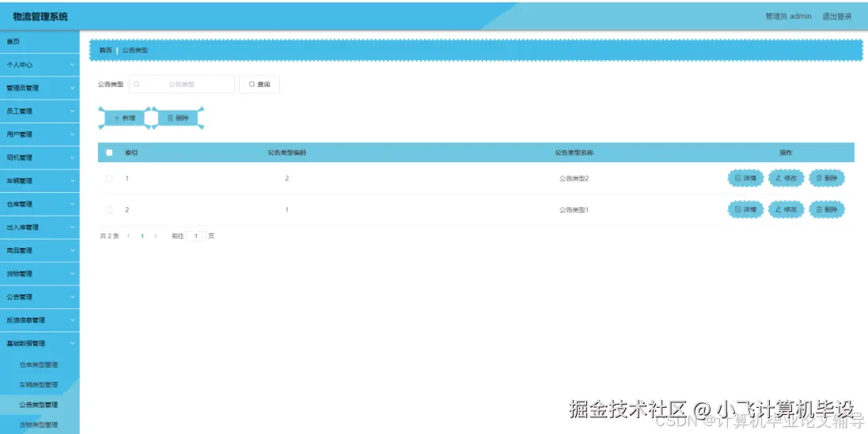The image size is (868, 434).
Task: Open 货物类型管理 submenu item
Action: pos(40,425)
